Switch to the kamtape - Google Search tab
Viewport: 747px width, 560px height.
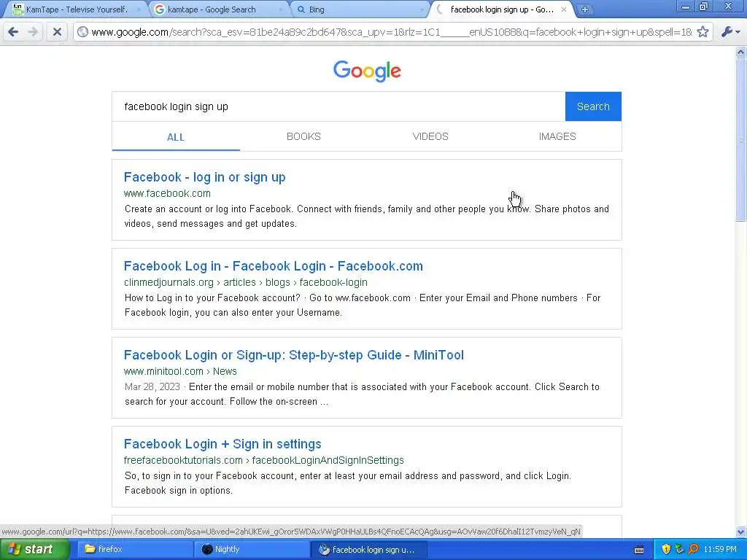(218, 9)
